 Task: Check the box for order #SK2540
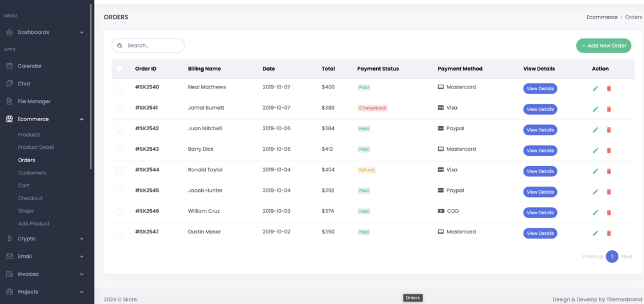(120, 88)
